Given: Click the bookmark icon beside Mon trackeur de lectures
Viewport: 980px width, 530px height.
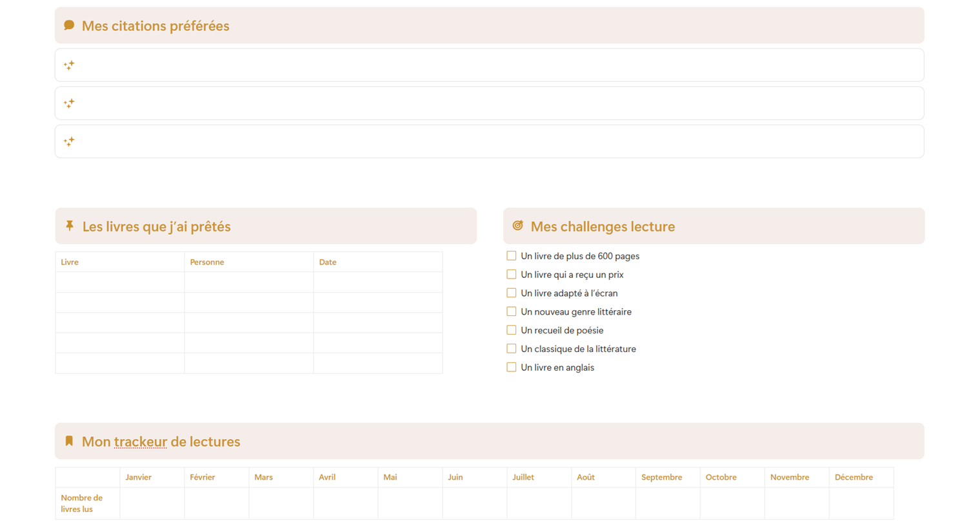Looking at the screenshot, I should [69, 441].
